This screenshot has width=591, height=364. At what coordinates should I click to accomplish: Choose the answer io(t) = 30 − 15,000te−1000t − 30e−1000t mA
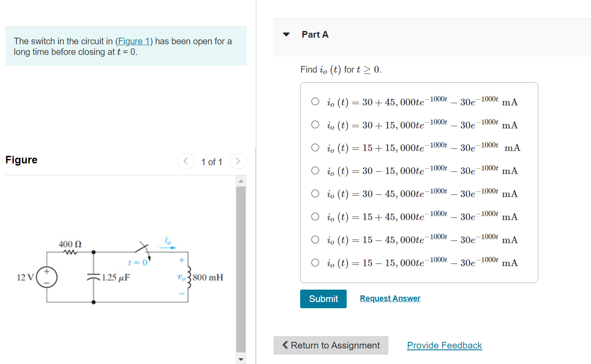point(315,170)
